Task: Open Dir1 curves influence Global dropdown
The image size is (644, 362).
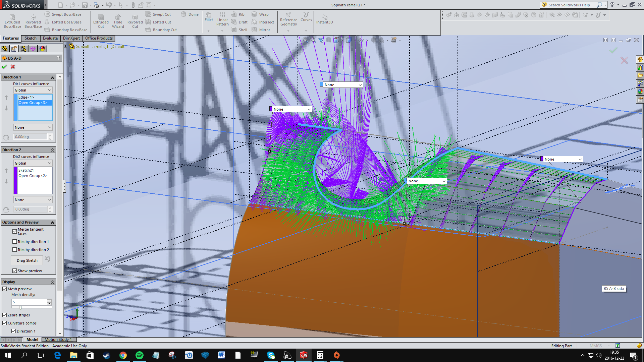Action: pos(33,90)
